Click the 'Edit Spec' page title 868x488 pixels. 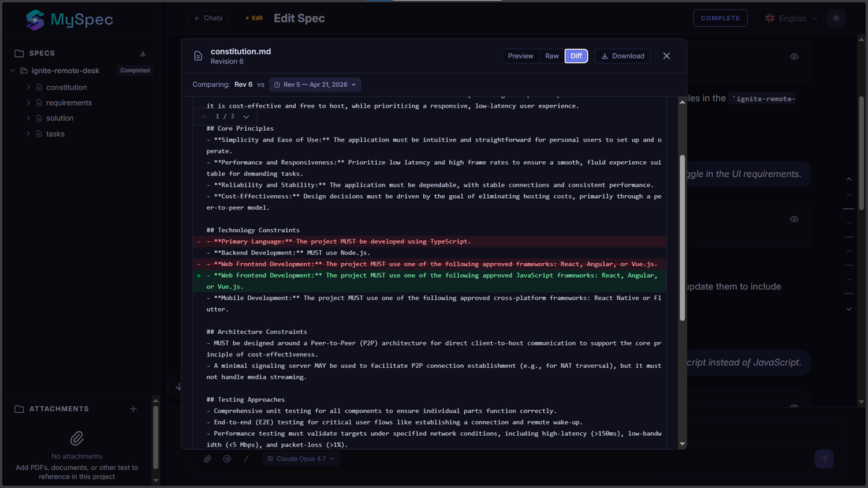click(x=299, y=18)
